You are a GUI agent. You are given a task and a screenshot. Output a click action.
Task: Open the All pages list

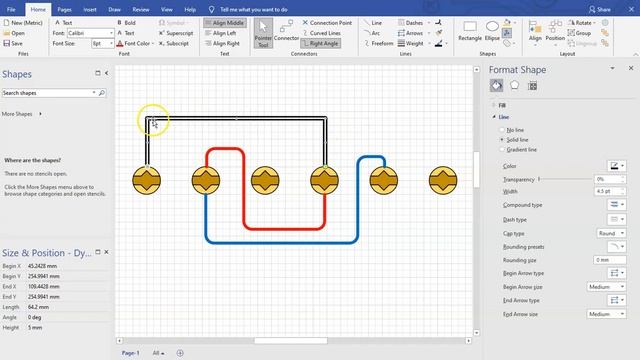tap(158, 353)
